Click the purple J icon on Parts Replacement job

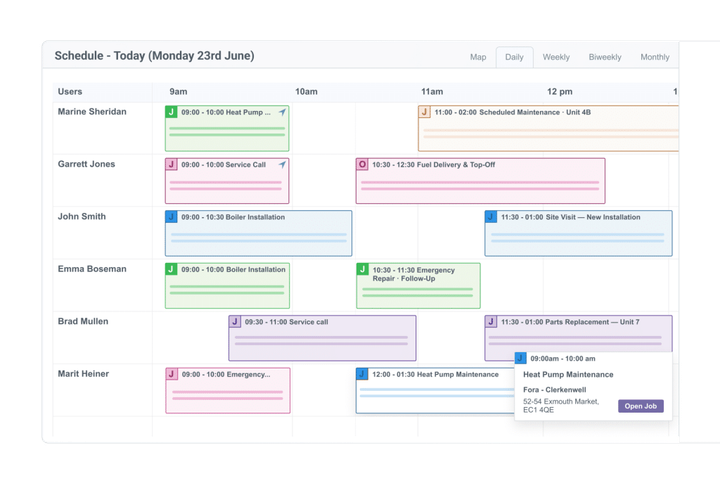(x=491, y=321)
